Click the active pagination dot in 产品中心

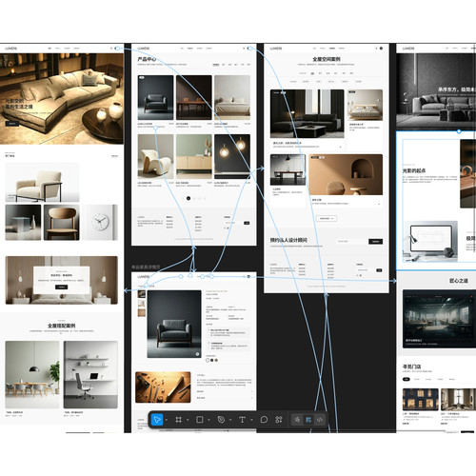[x=188, y=198]
